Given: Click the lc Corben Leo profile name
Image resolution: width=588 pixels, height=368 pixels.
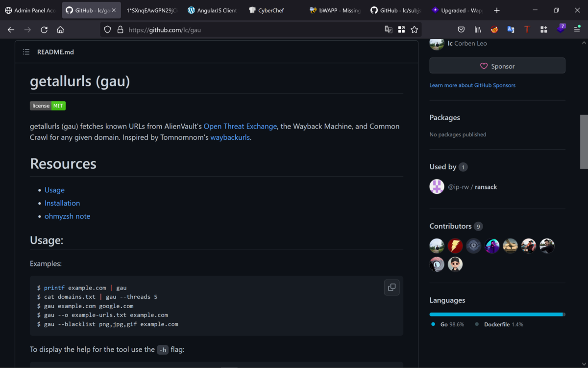Looking at the screenshot, I should [x=467, y=43].
